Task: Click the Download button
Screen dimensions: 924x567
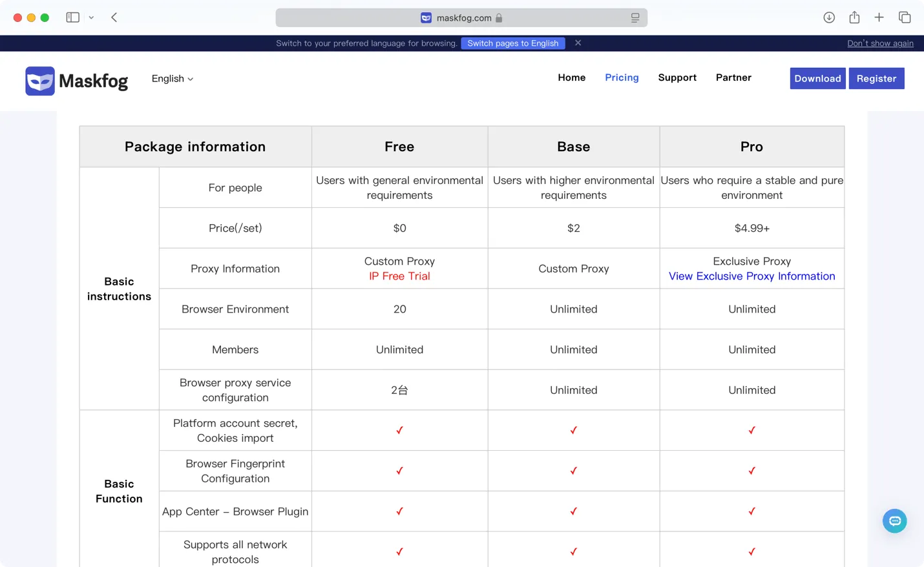Action: pyautogui.click(x=817, y=78)
